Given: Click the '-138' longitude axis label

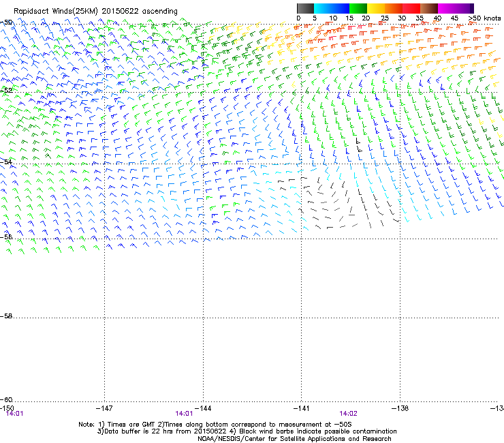Looking at the screenshot, I should (x=400, y=408).
